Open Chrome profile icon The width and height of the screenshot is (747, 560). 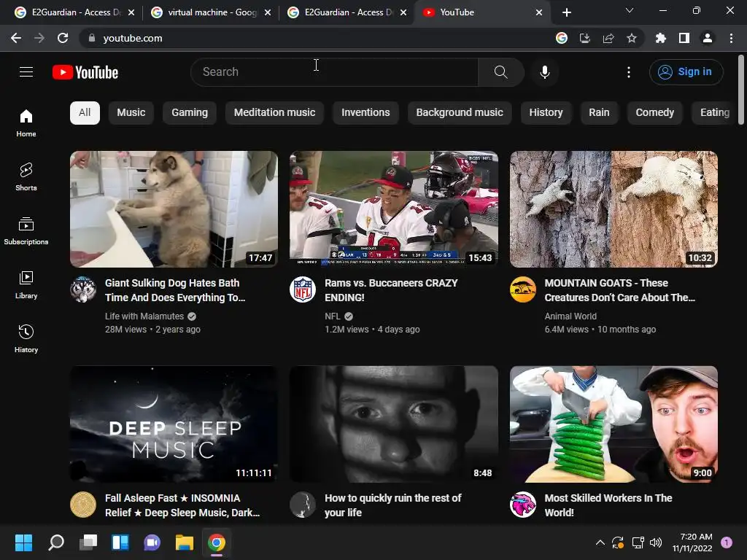[x=708, y=38]
